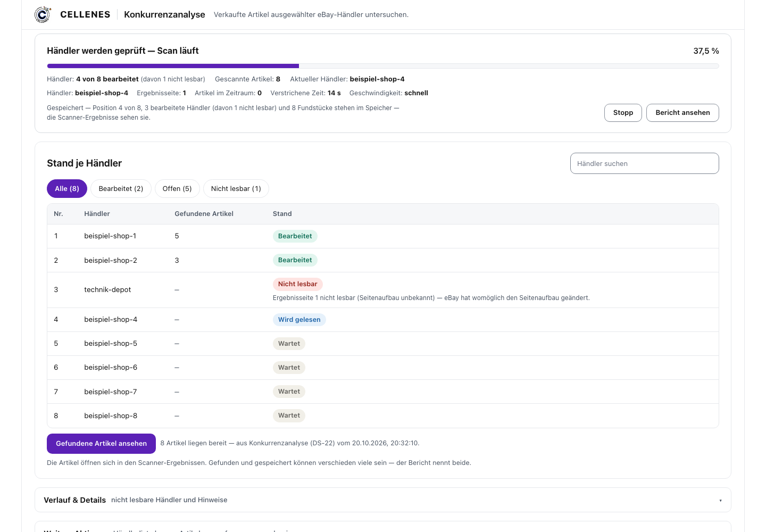Click the Gefundene Artikel column header
The height and width of the screenshot is (532, 766).
(204, 214)
